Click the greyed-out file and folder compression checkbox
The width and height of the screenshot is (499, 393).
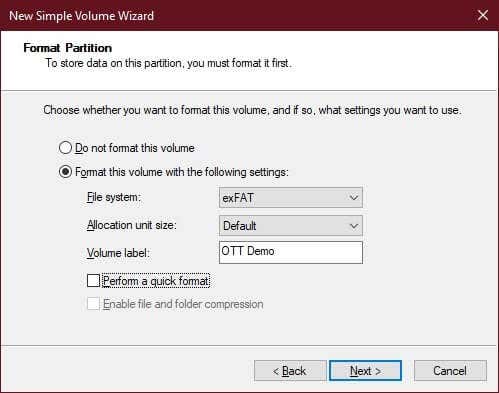pos(93,304)
